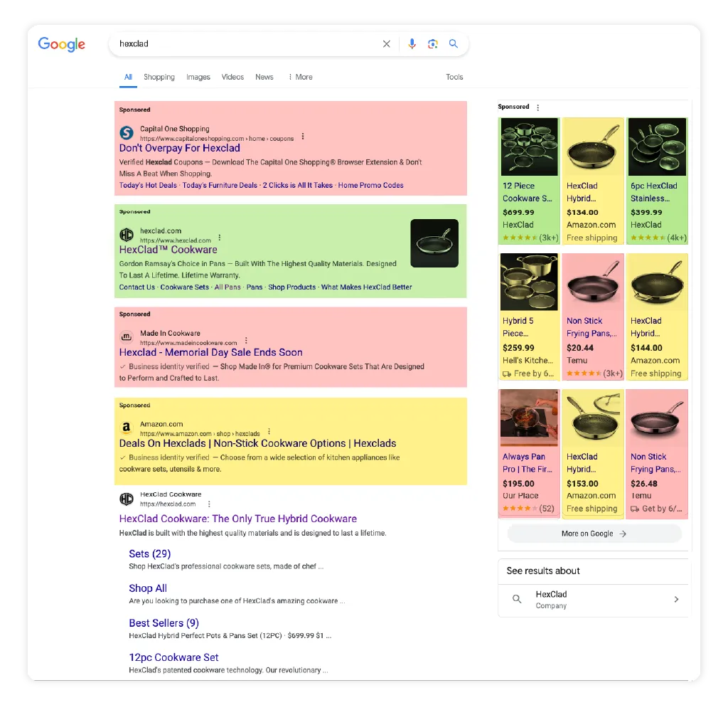Open Non Stick Frying Pans $26.48 Temu card
Viewport: 728px width, 705px height.
657,454
